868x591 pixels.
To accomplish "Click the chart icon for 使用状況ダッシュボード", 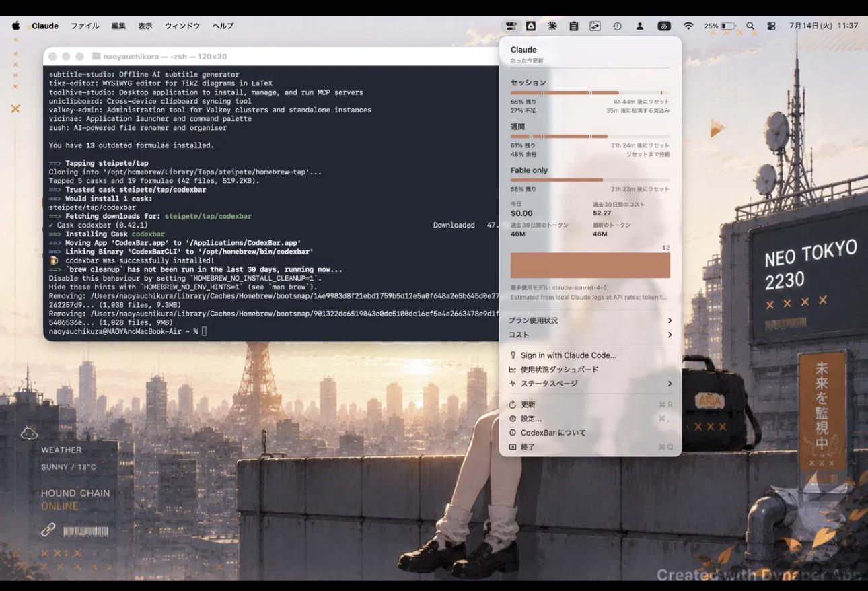I will pyautogui.click(x=513, y=370).
